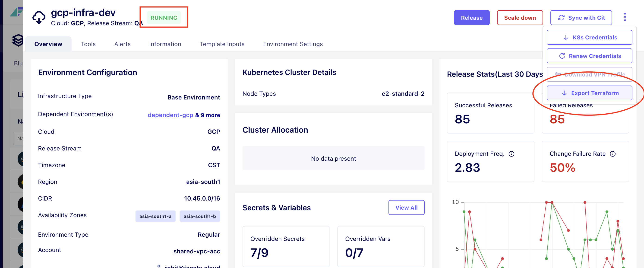Click the Scale down button
This screenshot has width=644, height=268.
tap(520, 18)
